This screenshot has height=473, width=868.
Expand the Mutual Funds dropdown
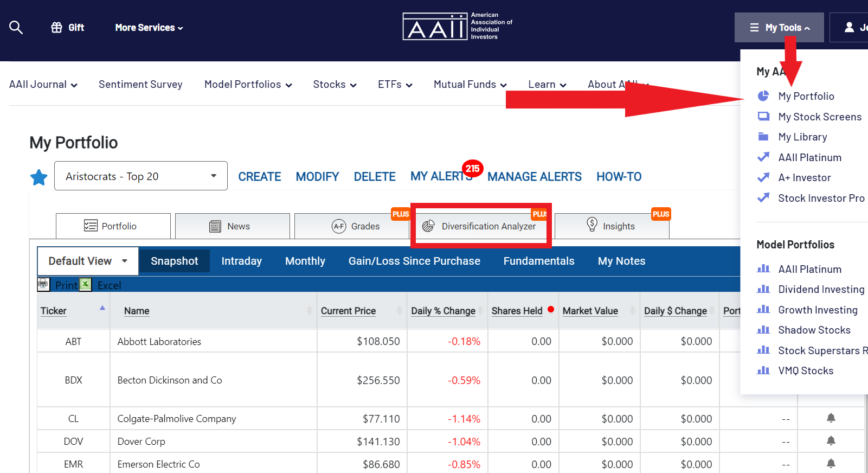coord(470,85)
